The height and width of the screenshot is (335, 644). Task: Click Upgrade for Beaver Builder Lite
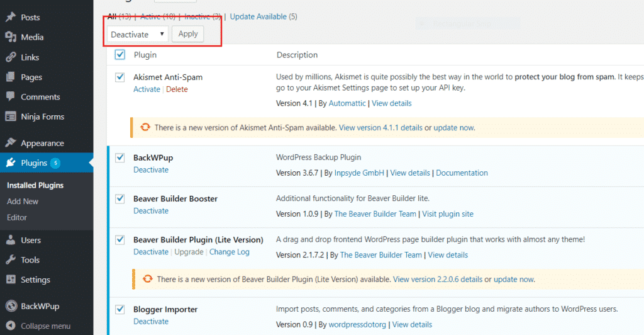189,252
